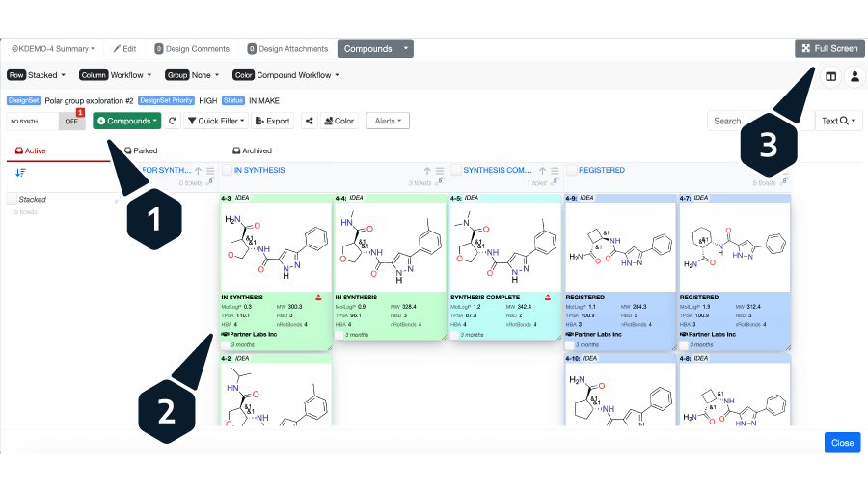Screen dimensions: 868x492
Task: Expand the Quick Filter dropdown
Action: (x=216, y=121)
